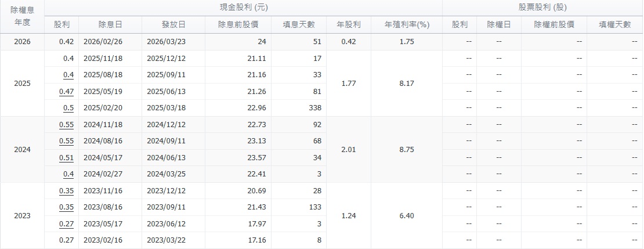The width and height of the screenshot is (644, 249).
Task: Select the 2025 year cell
Action: point(22,84)
